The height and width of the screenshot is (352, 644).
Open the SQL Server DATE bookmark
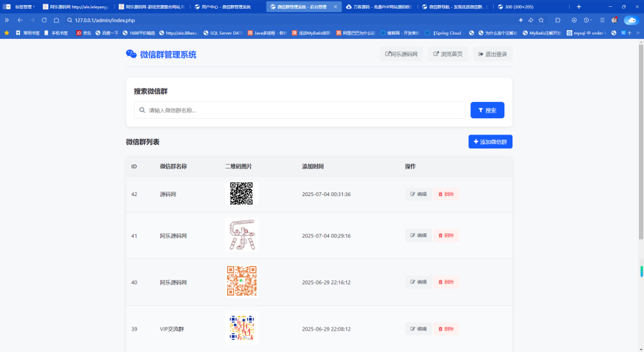[223, 33]
